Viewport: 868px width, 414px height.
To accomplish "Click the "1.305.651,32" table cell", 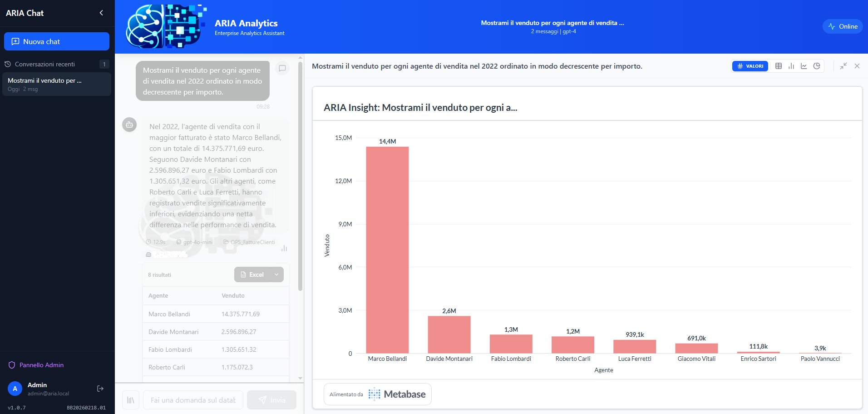I will (239, 349).
